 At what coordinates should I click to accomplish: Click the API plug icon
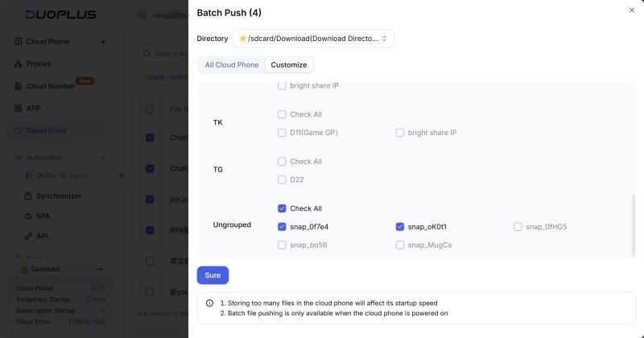[x=28, y=236]
